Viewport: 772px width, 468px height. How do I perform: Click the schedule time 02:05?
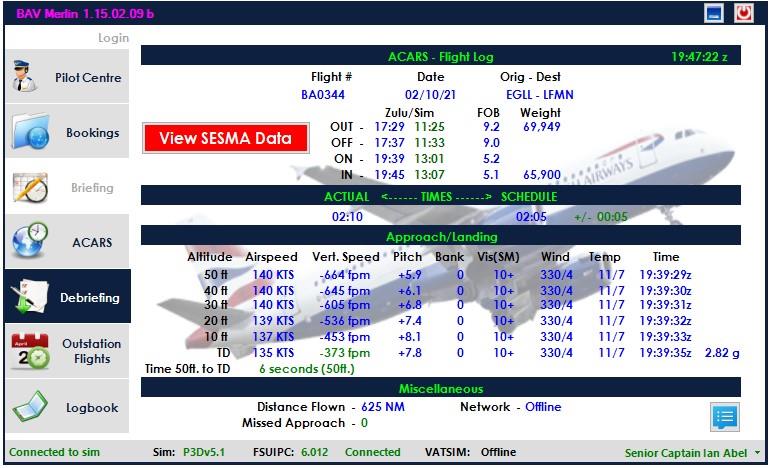[531, 217]
